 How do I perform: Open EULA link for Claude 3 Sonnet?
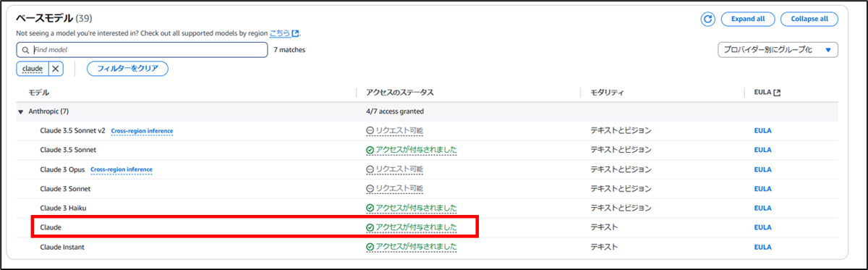coord(763,188)
